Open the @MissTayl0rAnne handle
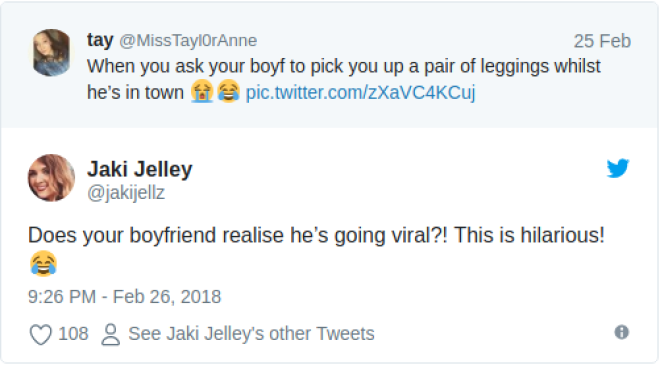Viewport: 660px width, 365px height. point(188,41)
